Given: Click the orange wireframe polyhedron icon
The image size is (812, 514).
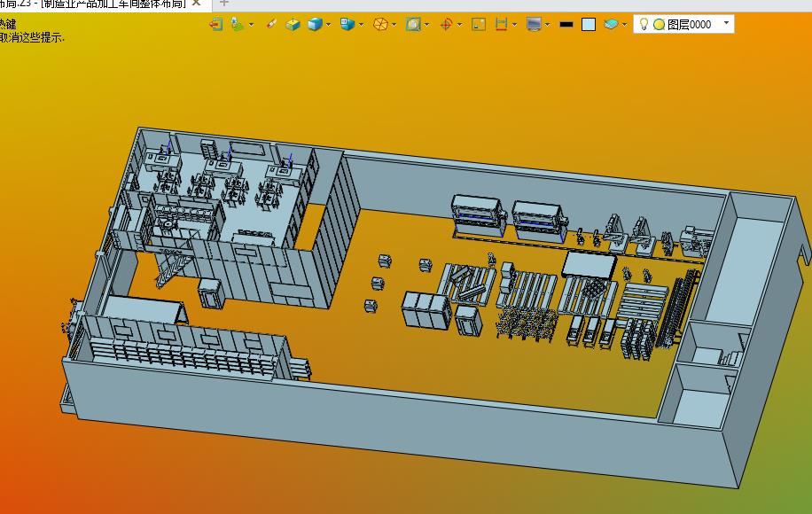Looking at the screenshot, I should pyautogui.click(x=380, y=24).
